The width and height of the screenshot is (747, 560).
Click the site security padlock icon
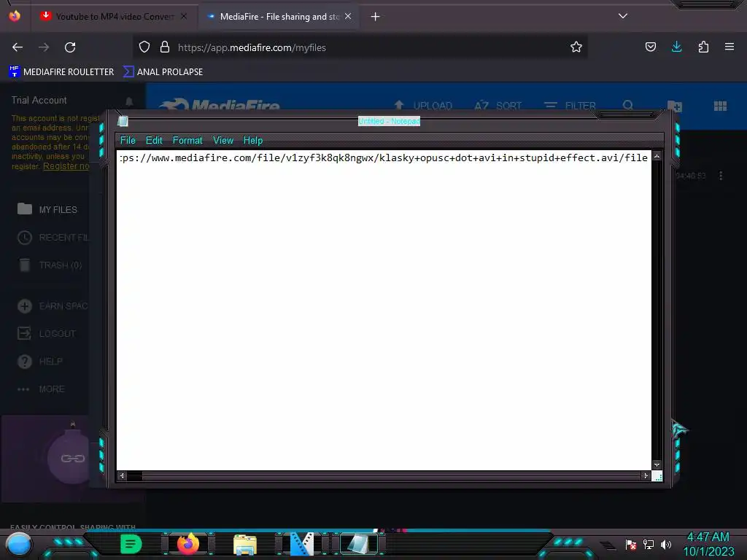coord(165,47)
